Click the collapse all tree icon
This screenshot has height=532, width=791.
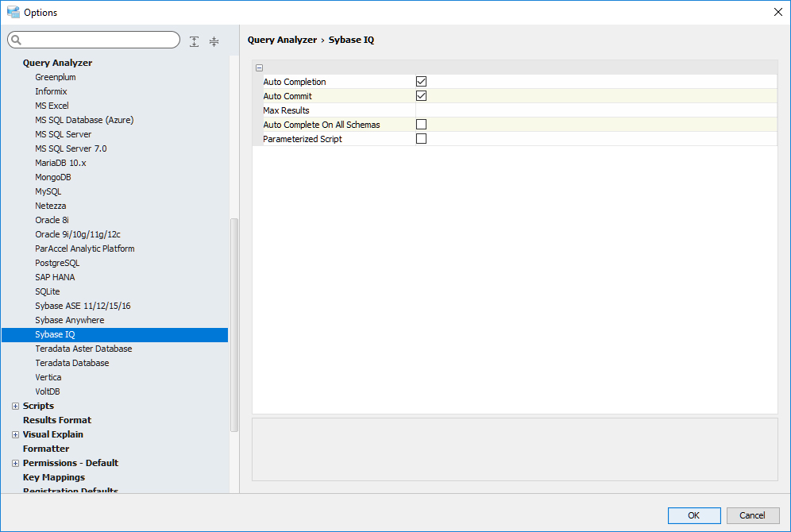(214, 41)
